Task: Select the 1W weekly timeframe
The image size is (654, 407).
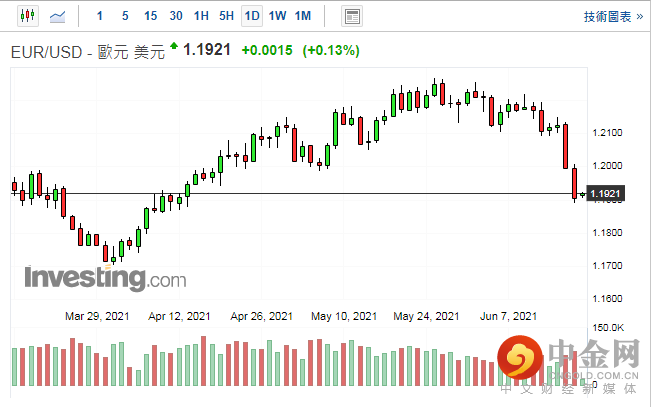Action: pyautogui.click(x=277, y=16)
